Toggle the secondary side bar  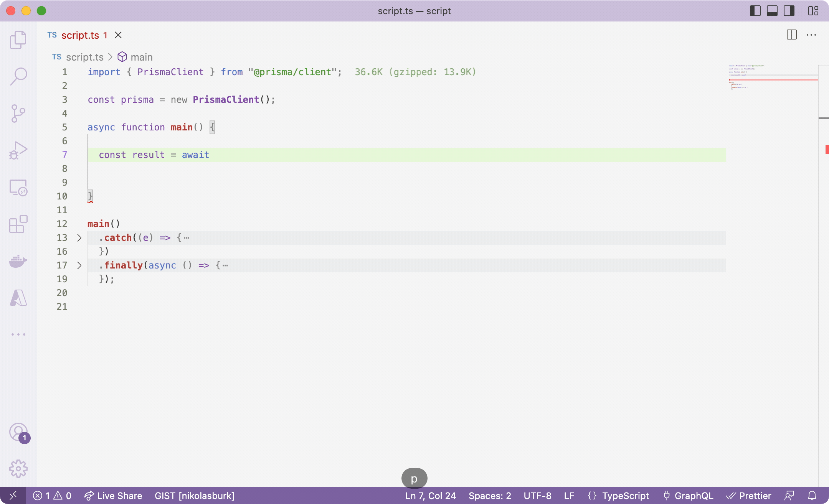(x=789, y=11)
